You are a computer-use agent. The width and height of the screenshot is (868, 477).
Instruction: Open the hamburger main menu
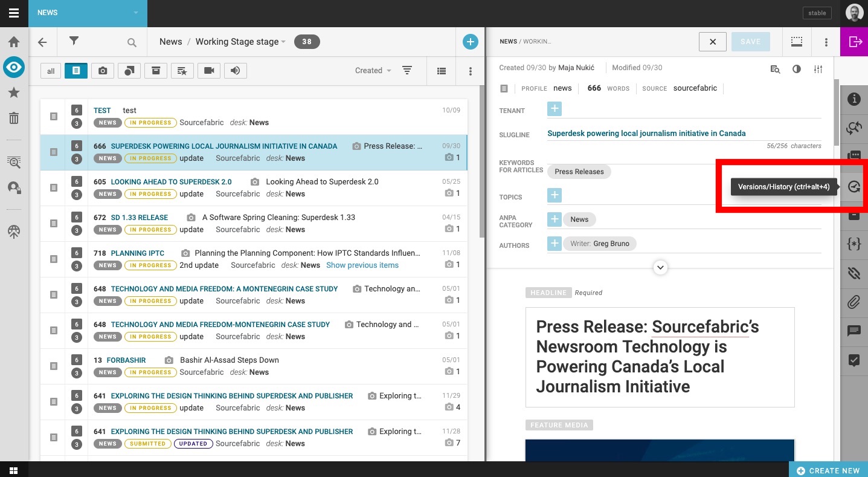click(14, 13)
